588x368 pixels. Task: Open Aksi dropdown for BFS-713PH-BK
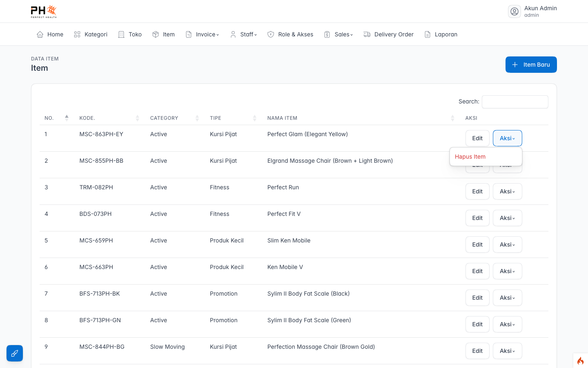508,298
